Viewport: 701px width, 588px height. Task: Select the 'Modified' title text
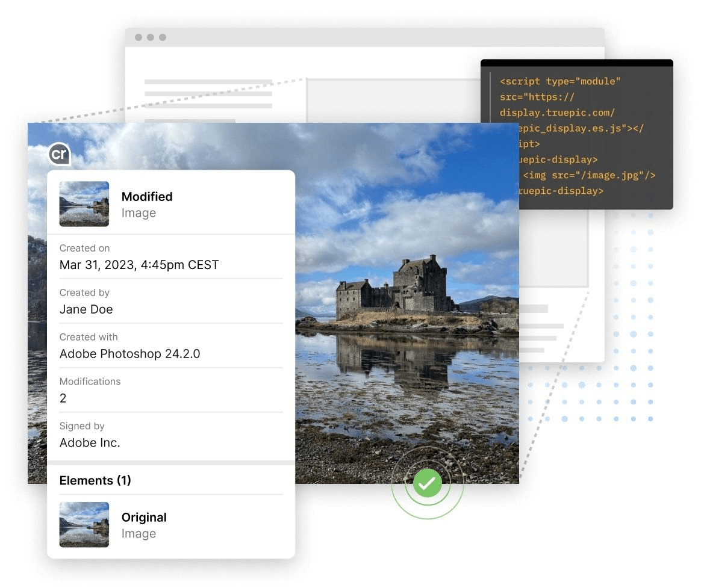(x=147, y=197)
